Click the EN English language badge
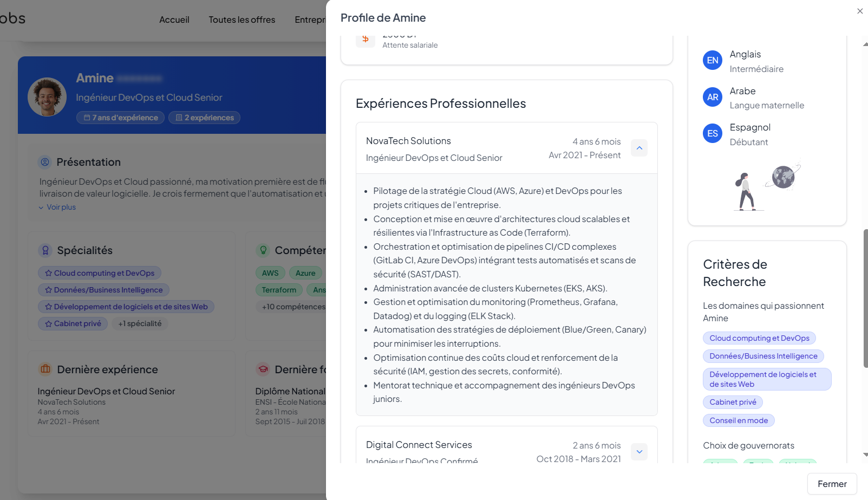 pyautogui.click(x=713, y=60)
